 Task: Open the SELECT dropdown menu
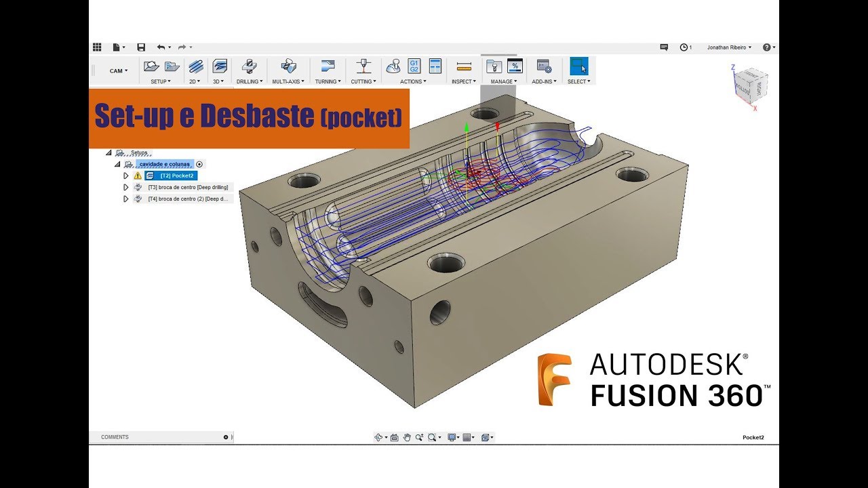pos(579,81)
